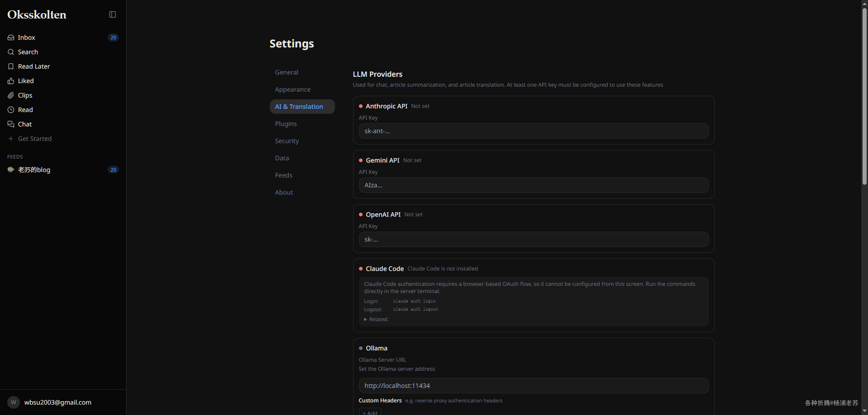Click the Inbox unread count badge
Image resolution: width=868 pixels, height=415 pixels.
pos(113,37)
